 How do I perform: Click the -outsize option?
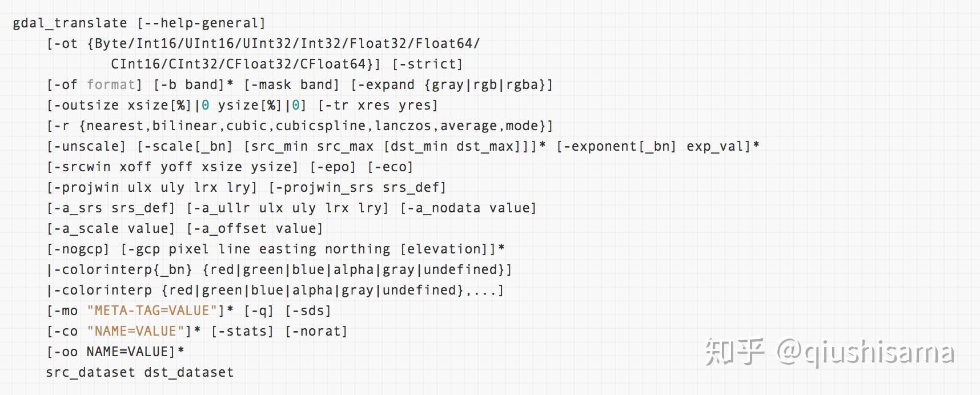[x=86, y=105]
